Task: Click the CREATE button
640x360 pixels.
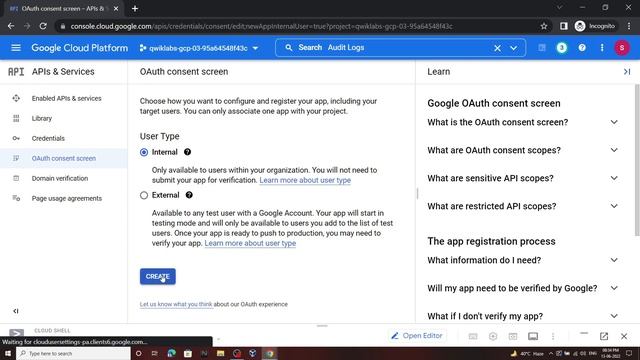Action: [x=158, y=276]
